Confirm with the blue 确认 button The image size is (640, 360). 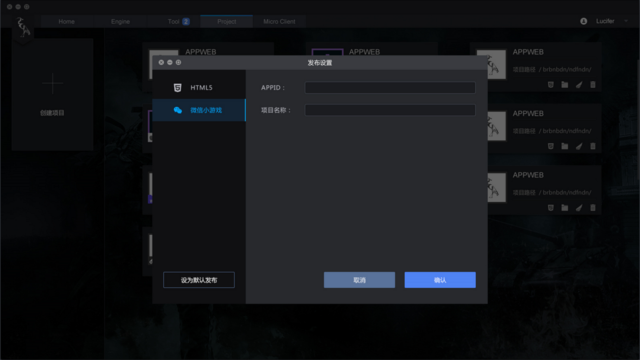[440, 280]
